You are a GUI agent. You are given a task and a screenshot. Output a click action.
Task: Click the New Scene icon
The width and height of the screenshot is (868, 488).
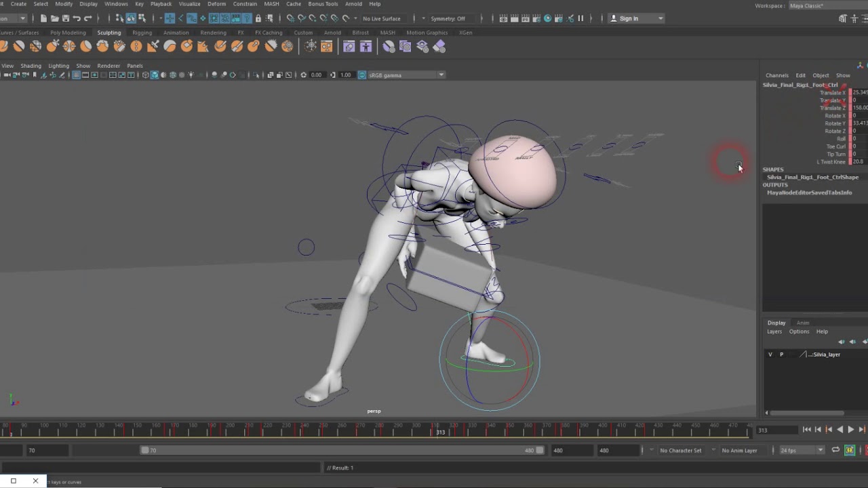tap(43, 18)
